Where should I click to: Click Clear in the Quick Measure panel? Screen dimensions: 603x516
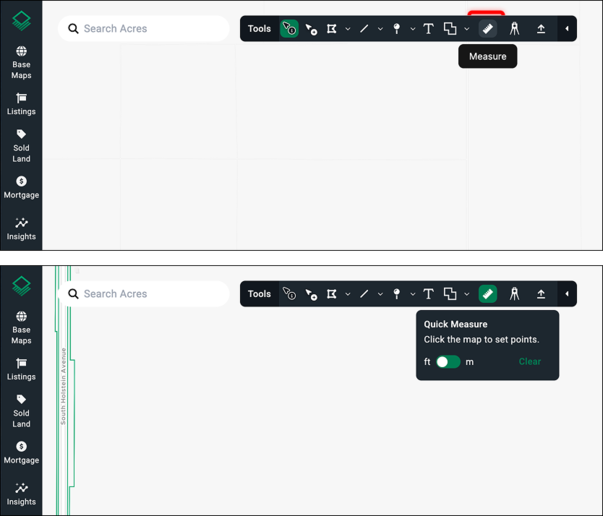pos(530,361)
